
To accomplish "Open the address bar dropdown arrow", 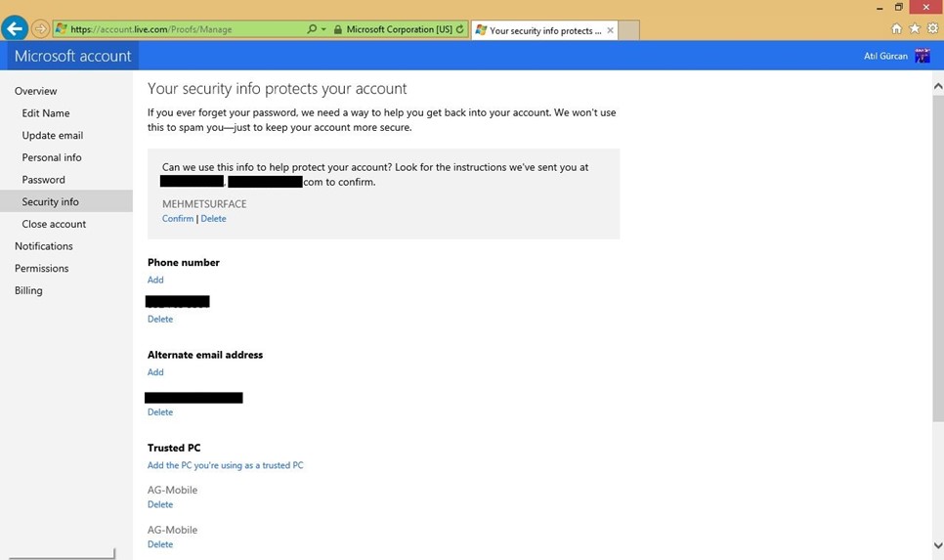I will tap(323, 29).
